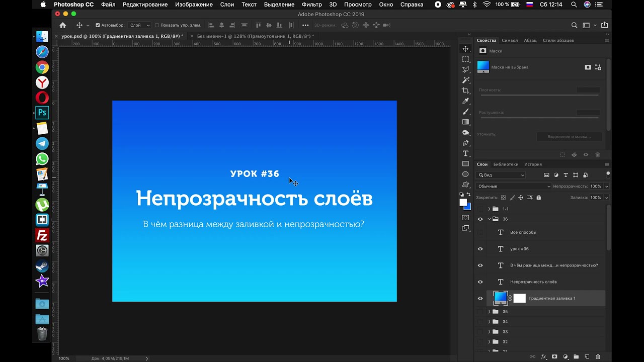Image resolution: width=644 pixels, height=362 pixels.
Task: Toggle Quick Mask mode icon
Action: (x=465, y=218)
